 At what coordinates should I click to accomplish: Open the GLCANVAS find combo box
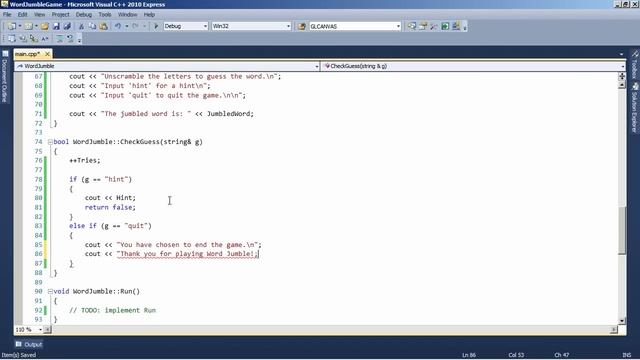pos(355,26)
